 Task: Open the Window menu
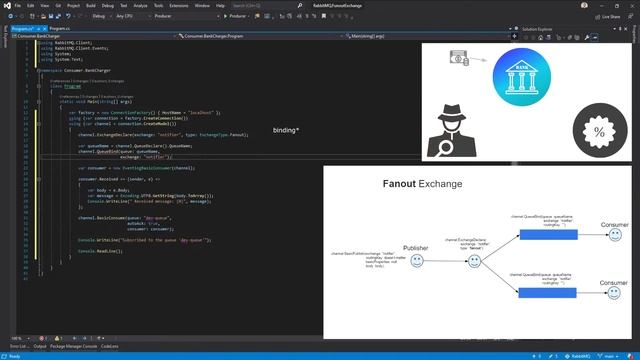click(202, 6)
